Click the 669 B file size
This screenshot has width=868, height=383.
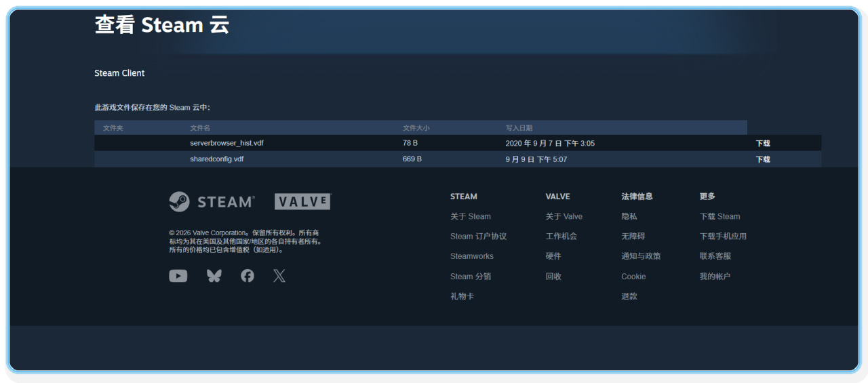(412, 159)
